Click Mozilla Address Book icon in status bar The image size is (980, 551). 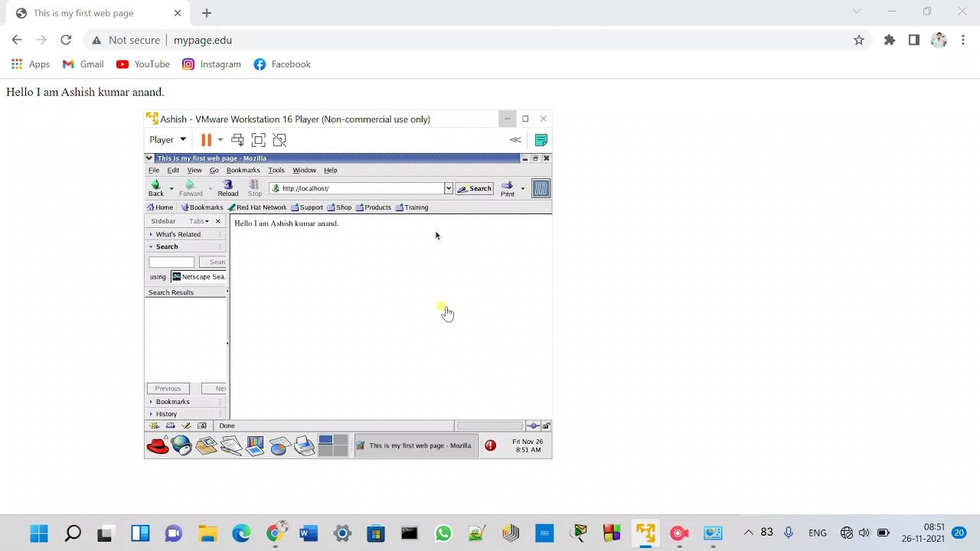202,425
